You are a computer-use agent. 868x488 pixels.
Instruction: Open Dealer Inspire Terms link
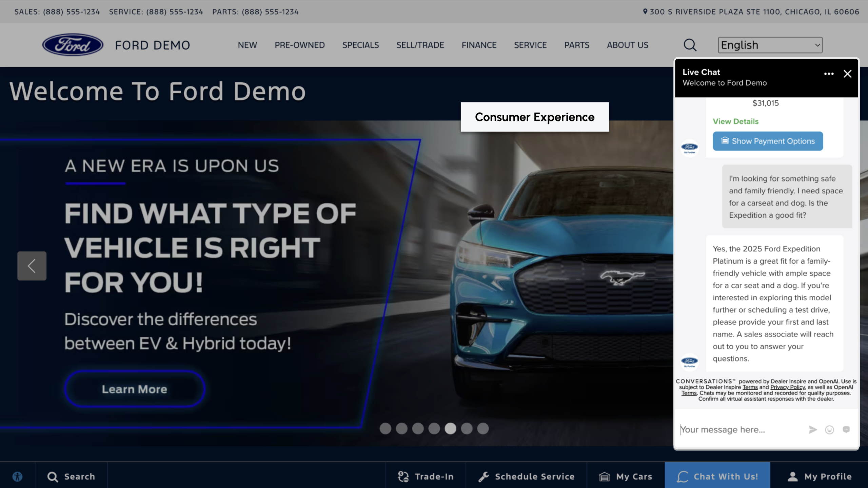pos(750,387)
